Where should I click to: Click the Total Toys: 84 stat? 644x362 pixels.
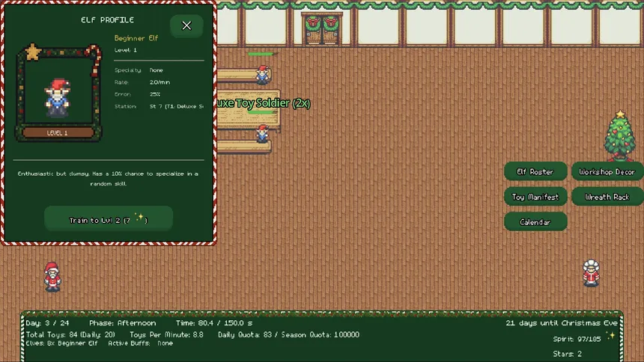pos(70,334)
